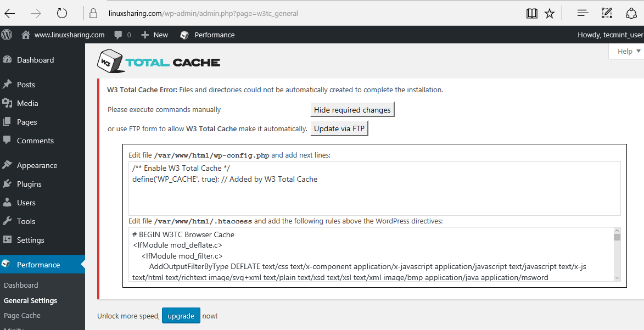
Task: Select Appearance in the sidebar menu
Action: pos(37,165)
